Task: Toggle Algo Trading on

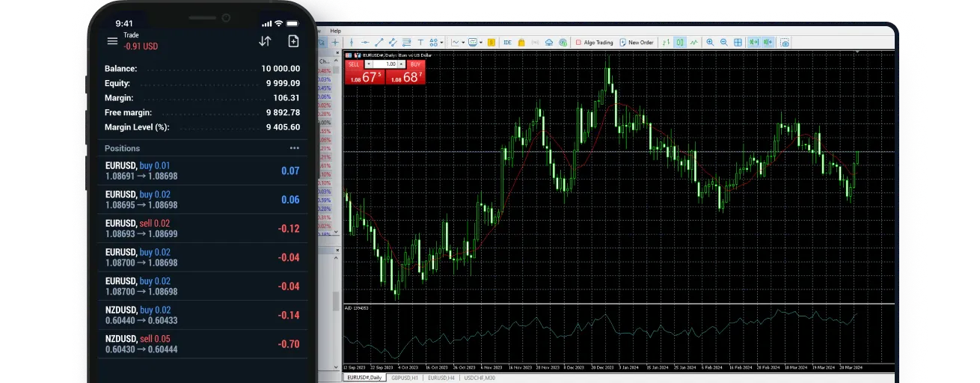Action: [594, 43]
